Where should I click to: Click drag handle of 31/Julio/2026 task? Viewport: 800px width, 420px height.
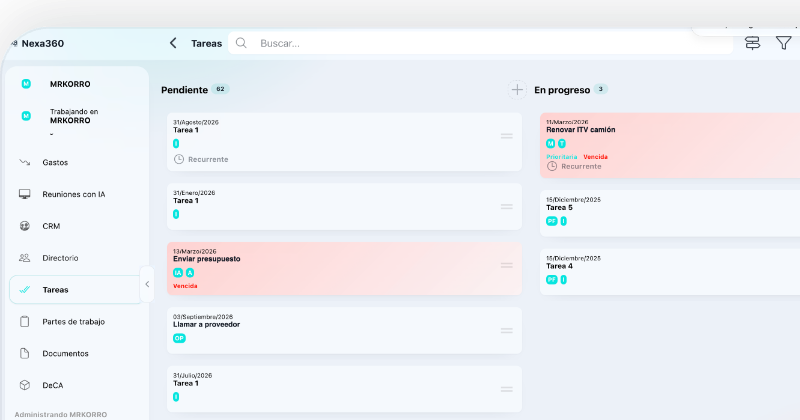[x=507, y=389]
